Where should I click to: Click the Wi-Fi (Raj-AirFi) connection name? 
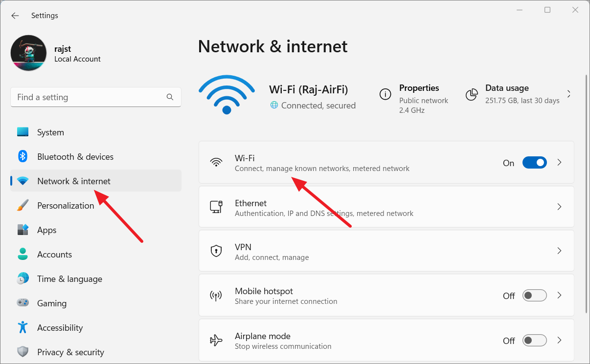[x=308, y=89]
